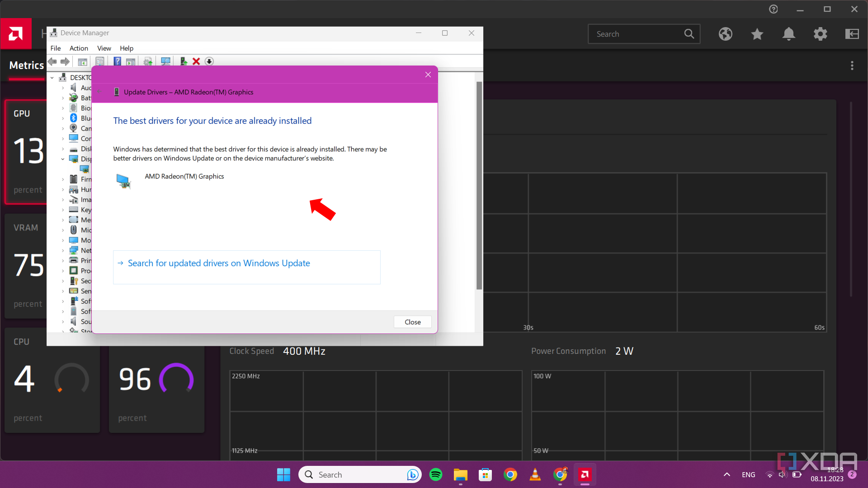Click the AMD logo home icon
This screenshot has width=868, height=488.
click(16, 33)
